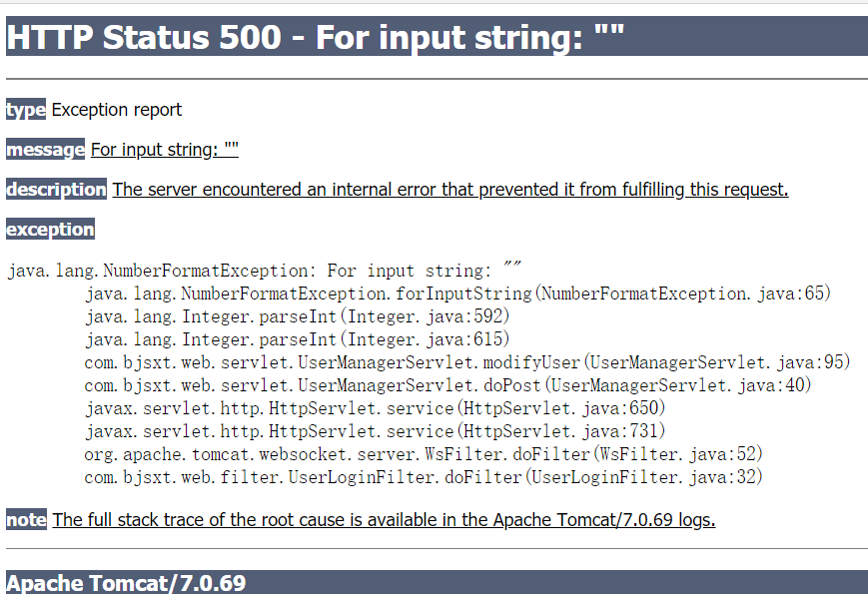Click the UserManagerServlet.doPost stack line

(447, 385)
